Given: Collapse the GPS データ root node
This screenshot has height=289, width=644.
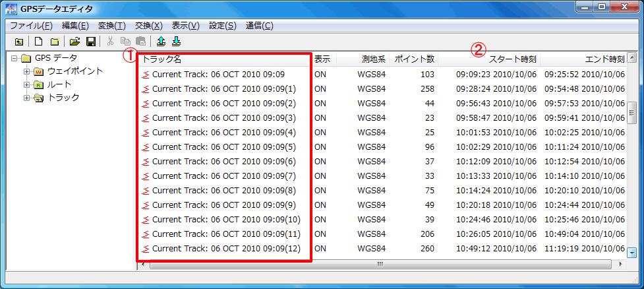Looking at the screenshot, I should coord(14,58).
